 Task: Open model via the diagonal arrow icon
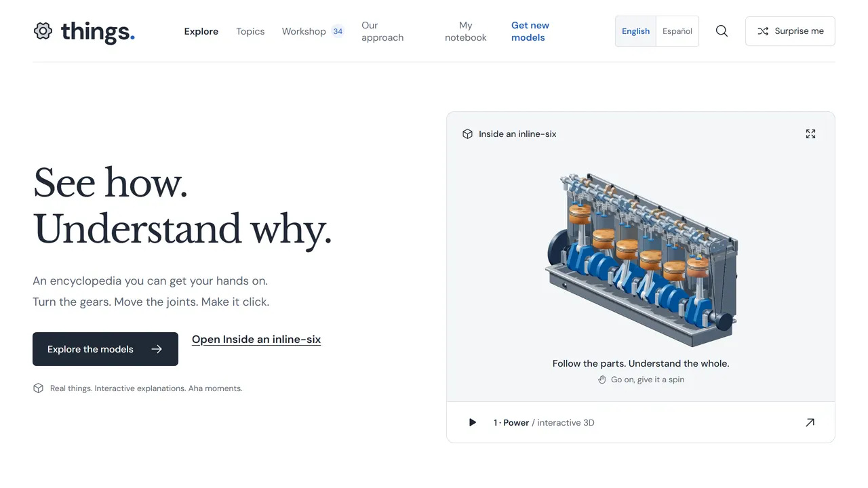click(x=810, y=422)
